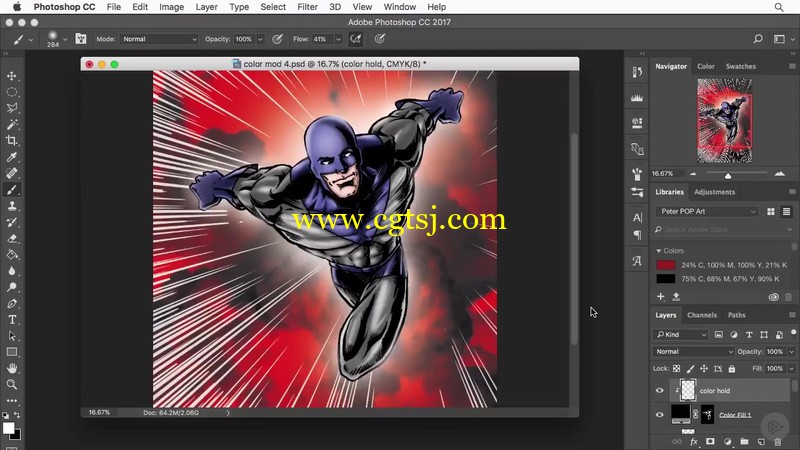Select the Paint Bucket tool
Screen dimensions: 800x450
pyautogui.click(x=12, y=255)
